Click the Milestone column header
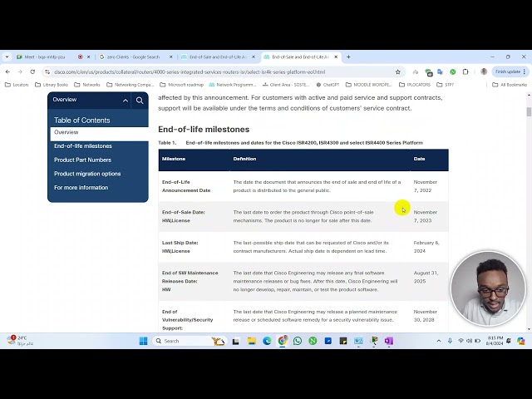The width and height of the screenshot is (532, 399). (174, 159)
